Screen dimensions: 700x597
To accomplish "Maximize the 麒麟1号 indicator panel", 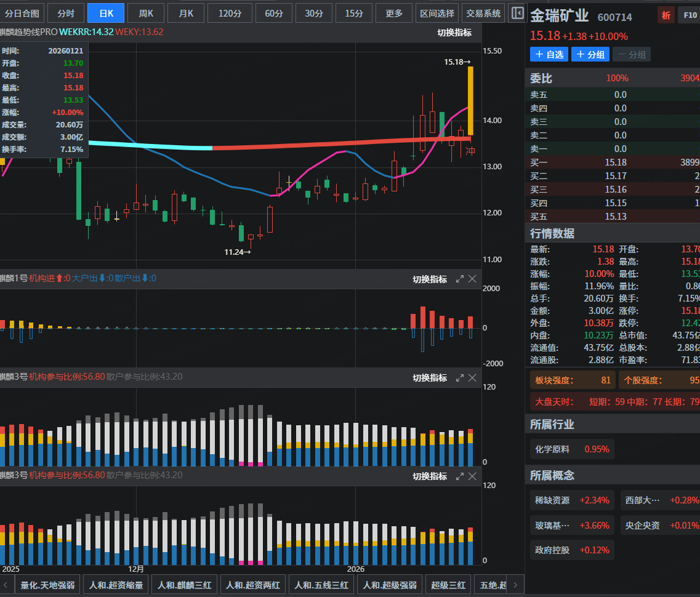I will pyautogui.click(x=459, y=279).
